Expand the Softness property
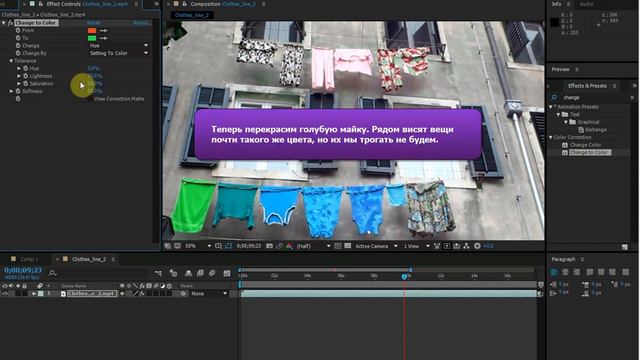Image resolution: width=640 pixels, height=360 pixels. point(11,91)
